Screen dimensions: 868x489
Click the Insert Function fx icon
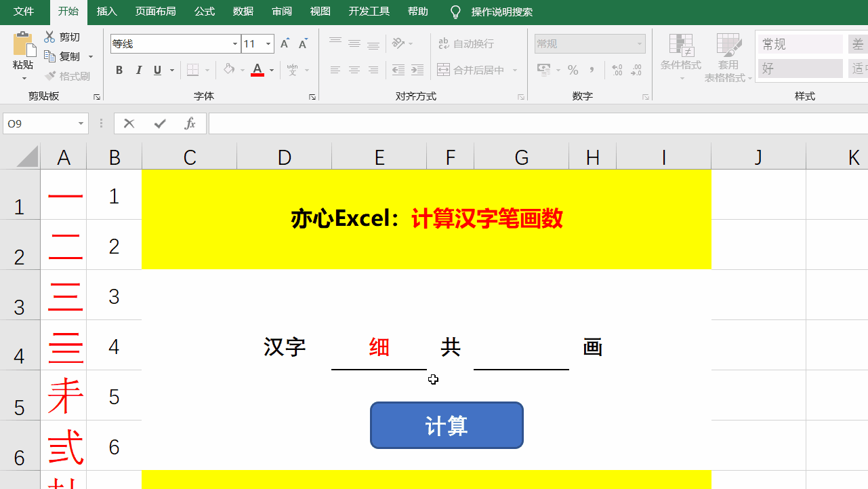pyautogui.click(x=190, y=123)
